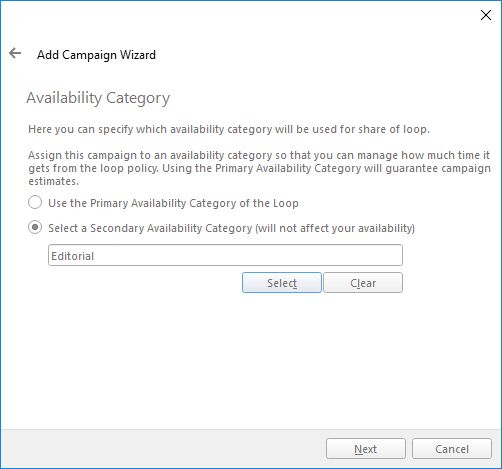Click the 'Assign this campaign' explanation paragraph
Screen dimensions: 502x469
pyautogui.click(x=259, y=168)
